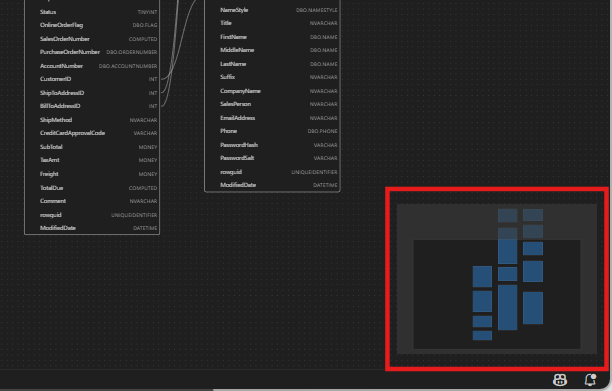Screen dimensions: 612x391
Task: Select the FirstName column row
Action: coord(272,37)
